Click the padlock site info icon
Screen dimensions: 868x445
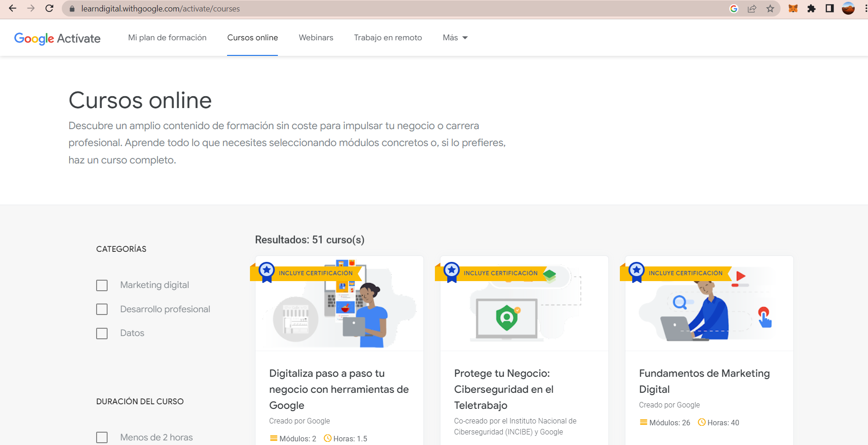click(72, 9)
